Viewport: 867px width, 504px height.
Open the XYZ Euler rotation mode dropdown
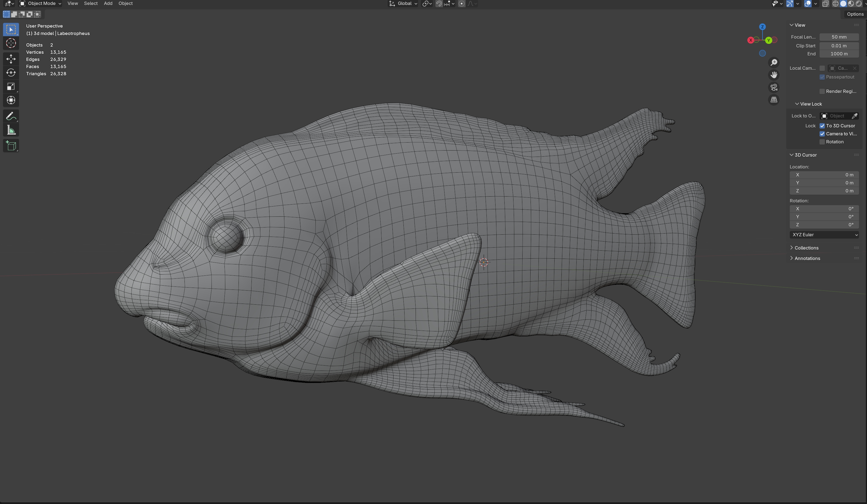tap(824, 235)
